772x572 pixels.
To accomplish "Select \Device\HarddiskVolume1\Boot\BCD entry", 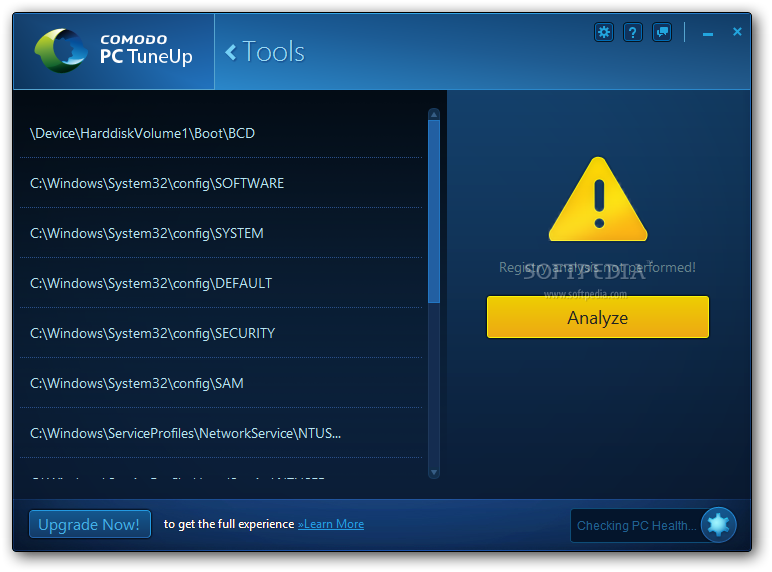I will 221,133.
